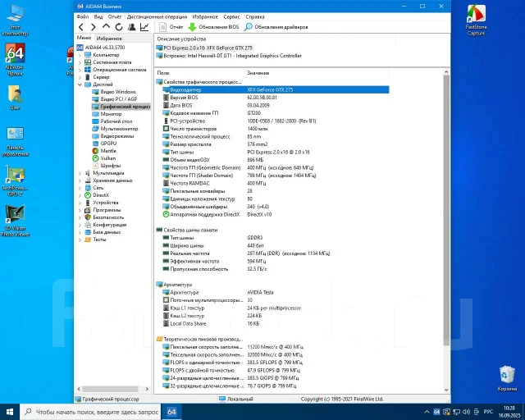The height and width of the screenshot is (420, 525).
Task: Open user management person icon in toolbar
Action: [x=131, y=27]
